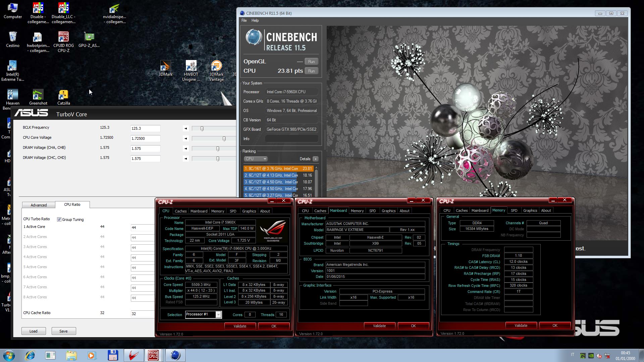
Task: Open the floppy disk taskbar application
Action: pos(113,355)
